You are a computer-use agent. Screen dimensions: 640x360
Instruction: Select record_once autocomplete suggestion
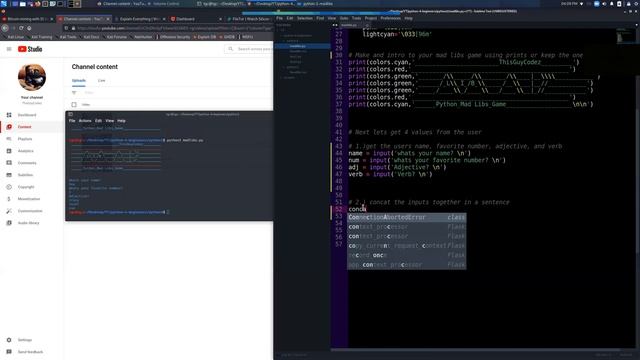(x=407, y=255)
